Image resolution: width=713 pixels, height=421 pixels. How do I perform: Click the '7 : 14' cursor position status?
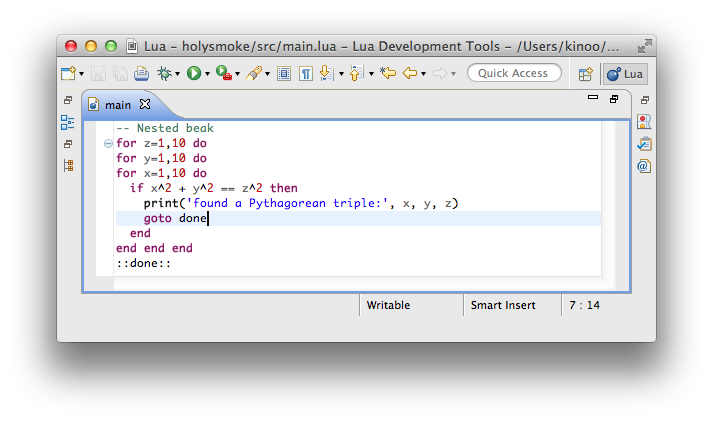coord(584,305)
